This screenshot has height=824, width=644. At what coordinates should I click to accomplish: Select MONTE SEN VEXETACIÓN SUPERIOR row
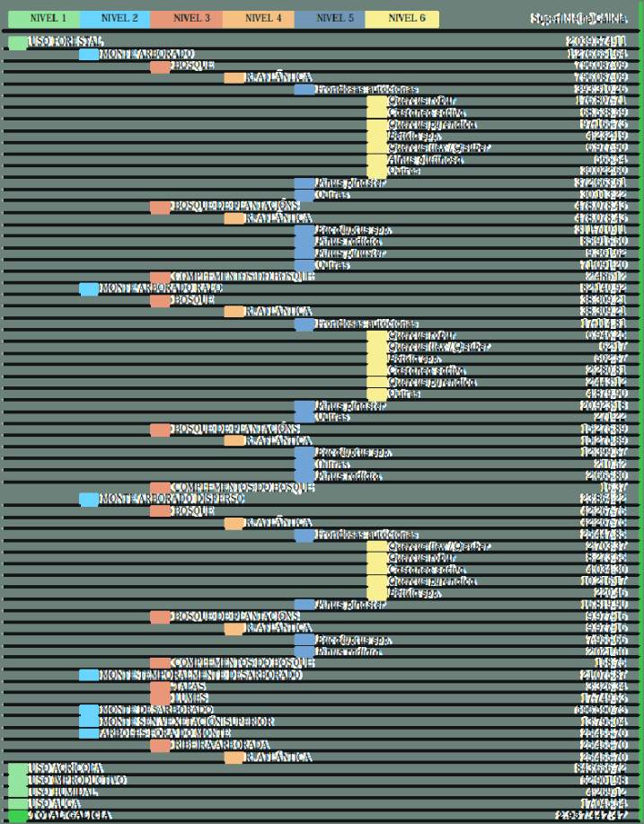187,722
